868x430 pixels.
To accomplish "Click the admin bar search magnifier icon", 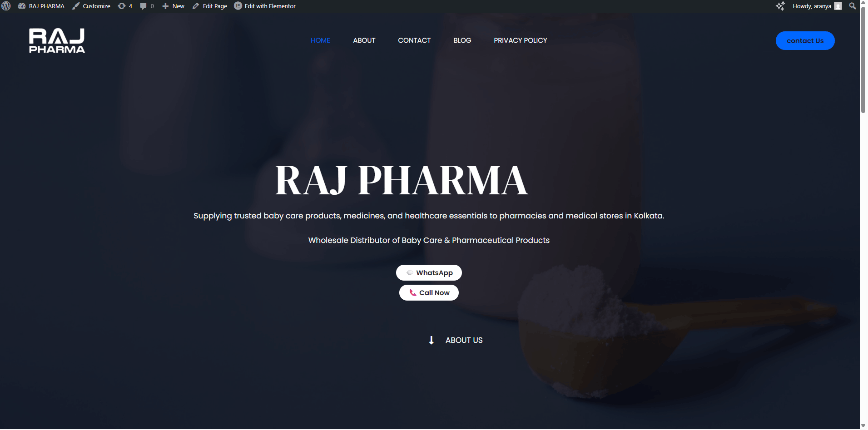I will tap(853, 6).
